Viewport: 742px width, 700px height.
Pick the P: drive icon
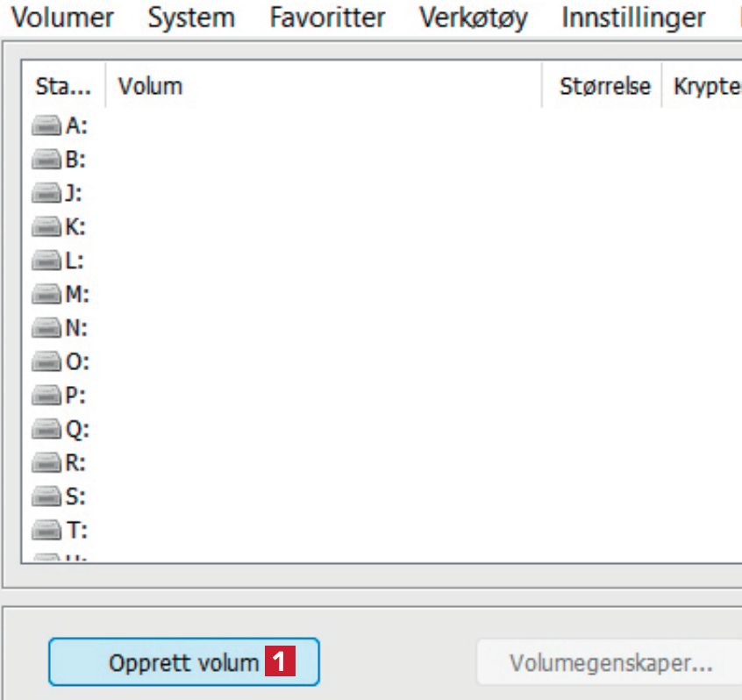coord(48,396)
